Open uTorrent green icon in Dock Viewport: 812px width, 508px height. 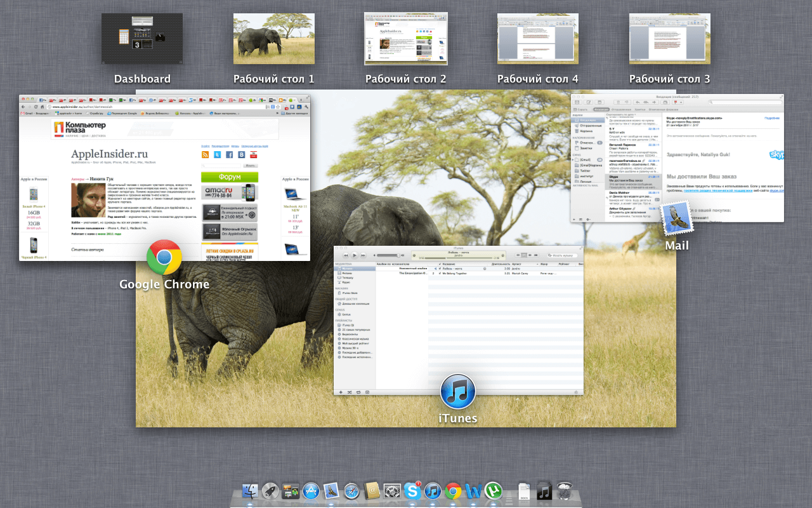[493, 491]
